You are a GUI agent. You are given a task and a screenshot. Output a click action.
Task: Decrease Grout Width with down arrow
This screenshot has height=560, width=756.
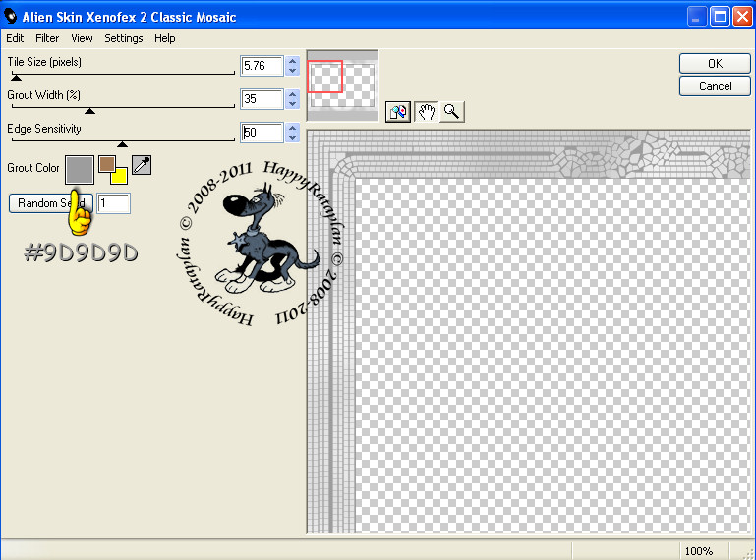point(292,104)
